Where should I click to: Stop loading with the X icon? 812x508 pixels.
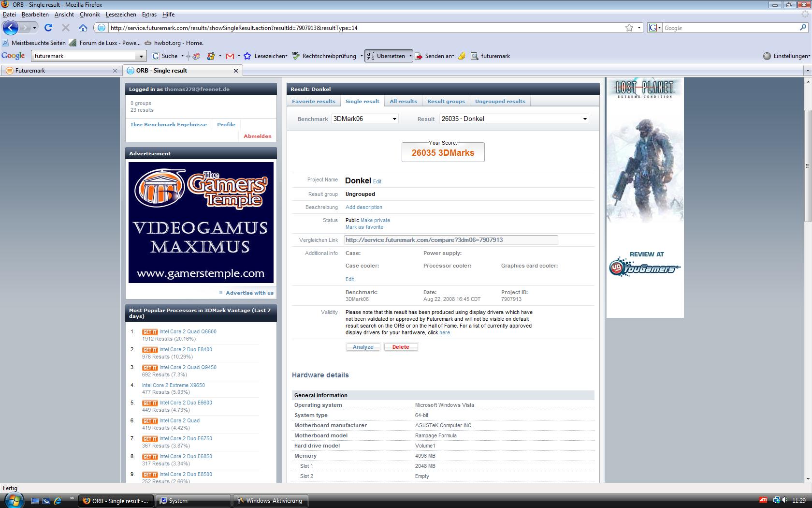(66, 28)
